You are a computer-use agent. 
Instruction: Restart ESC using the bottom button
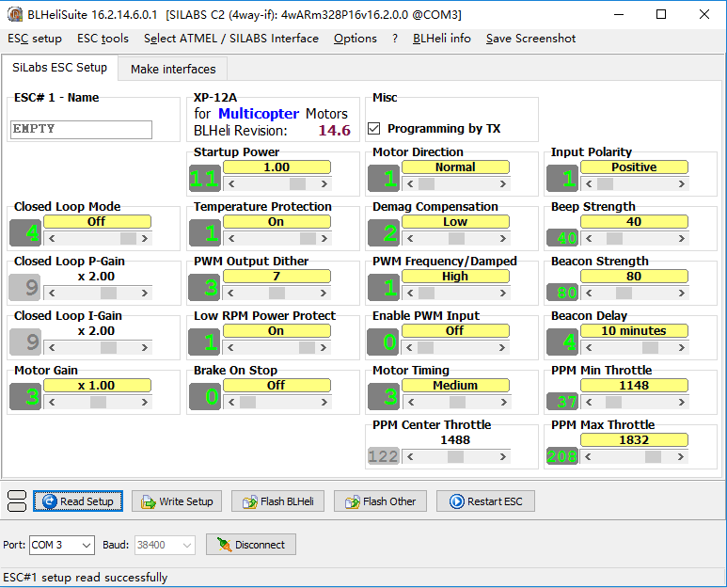coord(485,501)
